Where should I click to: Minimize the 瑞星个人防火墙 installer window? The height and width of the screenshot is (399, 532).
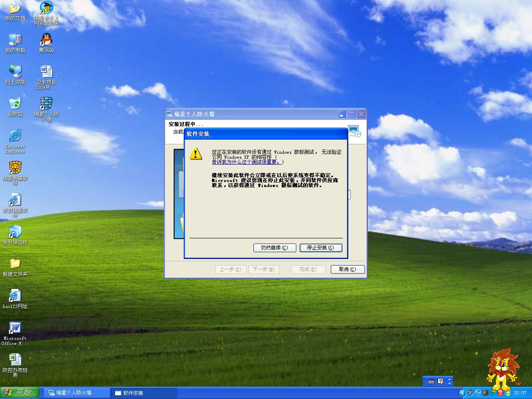point(342,114)
